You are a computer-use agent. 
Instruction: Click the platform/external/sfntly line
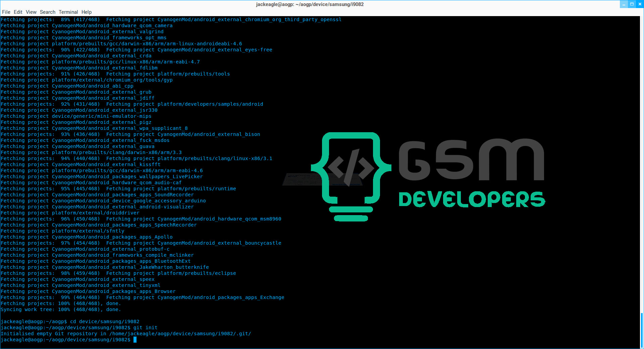tap(62, 231)
